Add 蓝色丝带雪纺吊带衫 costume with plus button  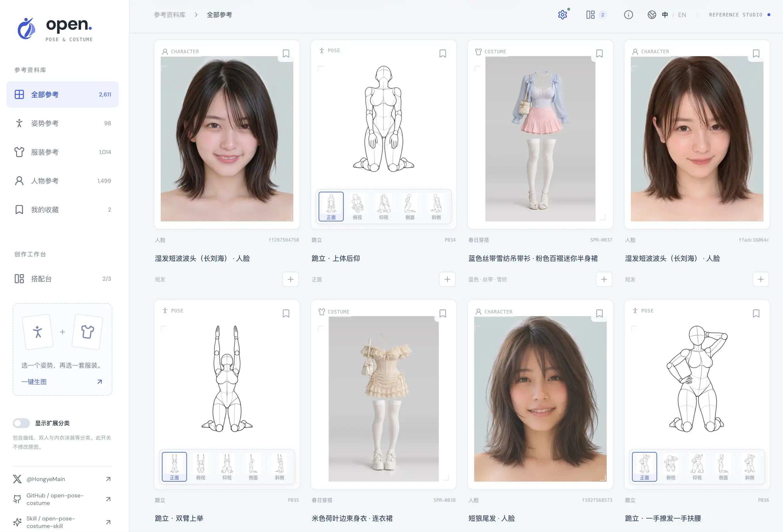(604, 279)
